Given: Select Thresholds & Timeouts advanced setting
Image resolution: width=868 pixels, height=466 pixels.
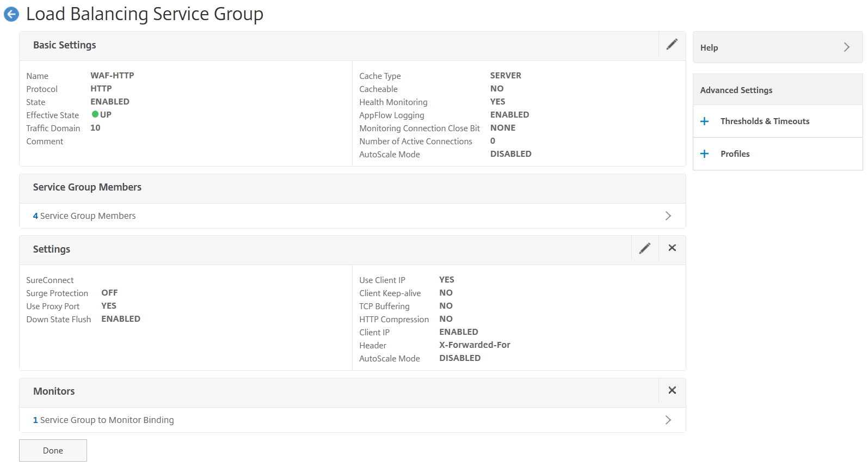Looking at the screenshot, I should pyautogui.click(x=765, y=121).
